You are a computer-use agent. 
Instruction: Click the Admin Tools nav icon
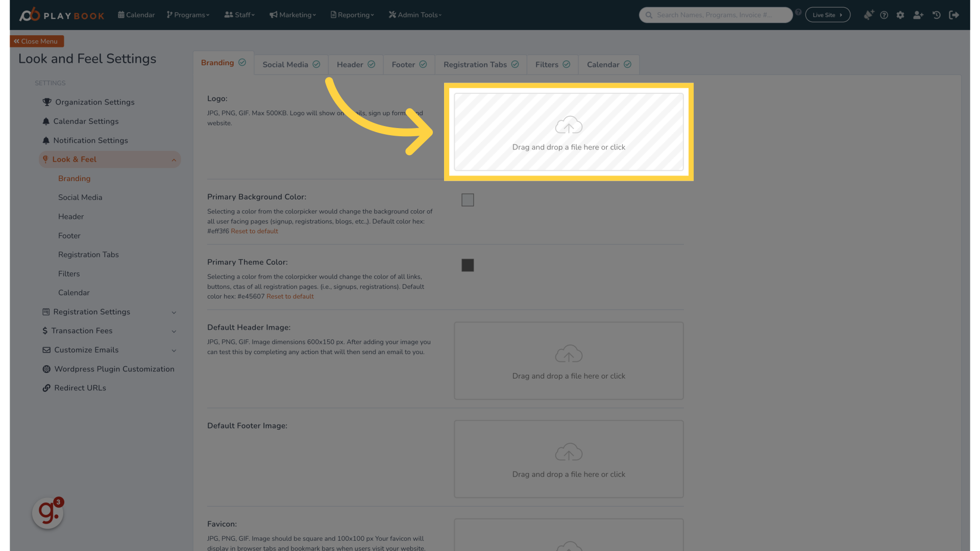[393, 15]
